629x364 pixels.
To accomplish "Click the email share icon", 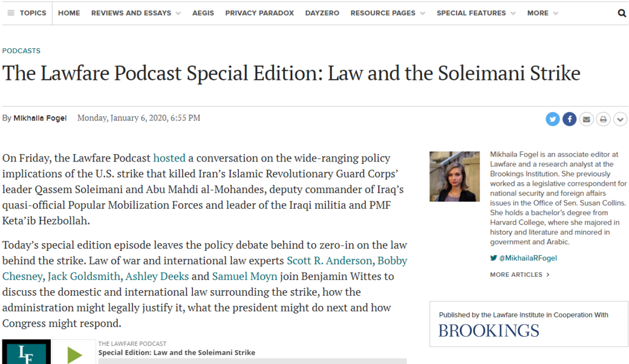I will point(586,119).
